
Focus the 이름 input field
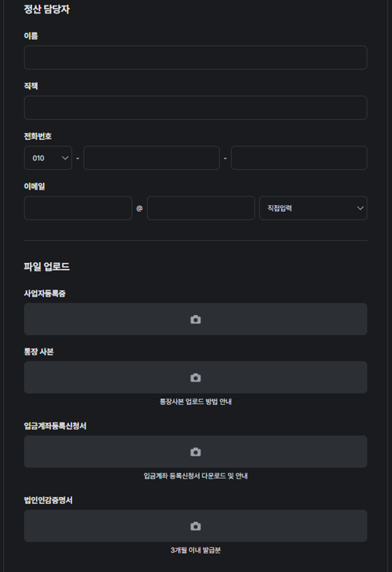(x=195, y=58)
